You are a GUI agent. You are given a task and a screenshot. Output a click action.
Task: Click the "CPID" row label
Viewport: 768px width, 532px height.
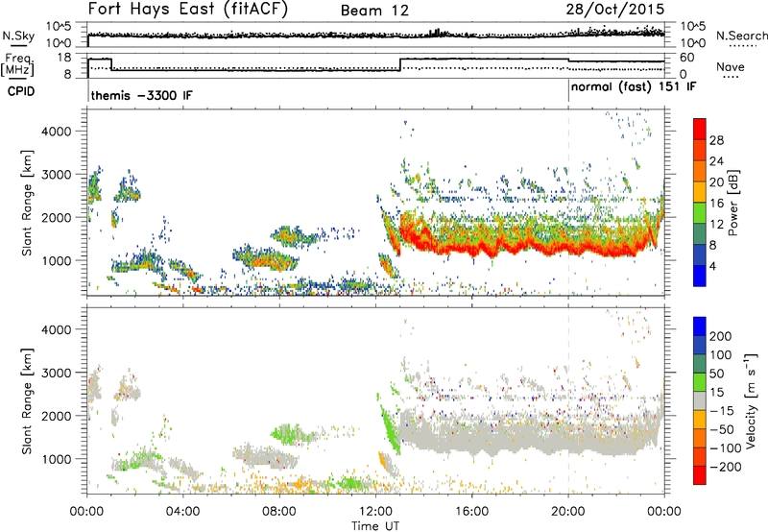pos(21,91)
